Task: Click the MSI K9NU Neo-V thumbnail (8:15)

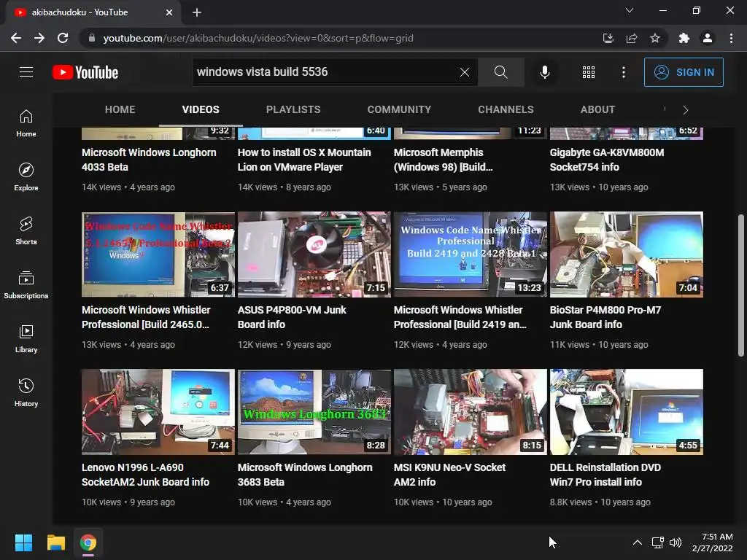Action: (471, 412)
